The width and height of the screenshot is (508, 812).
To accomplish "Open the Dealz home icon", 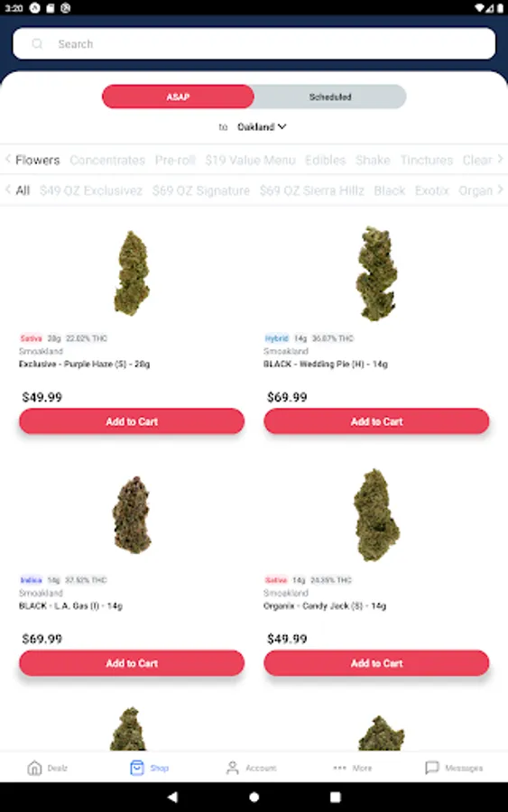I will [34, 768].
